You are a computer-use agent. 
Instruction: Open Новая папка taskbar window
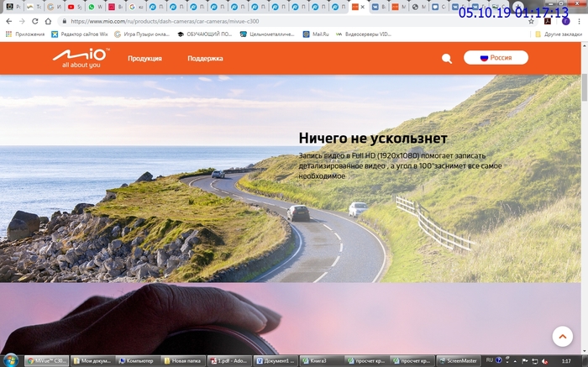185,360
